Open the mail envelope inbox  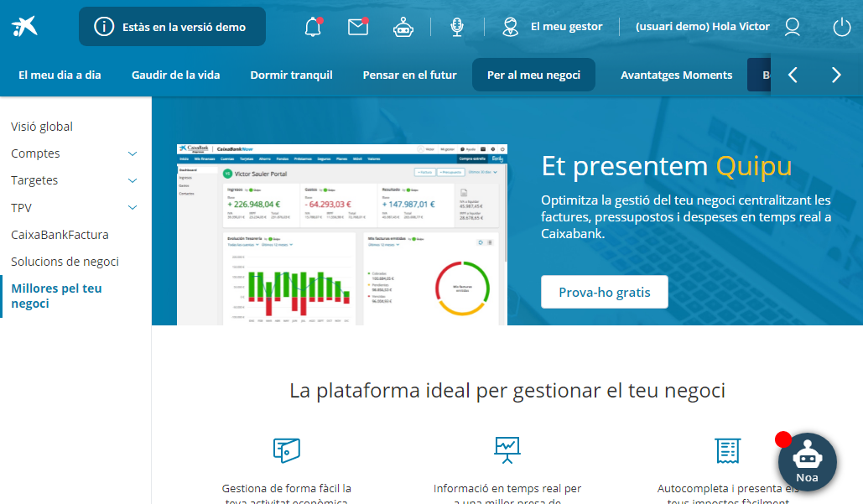pyautogui.click(x=358, y=26)
